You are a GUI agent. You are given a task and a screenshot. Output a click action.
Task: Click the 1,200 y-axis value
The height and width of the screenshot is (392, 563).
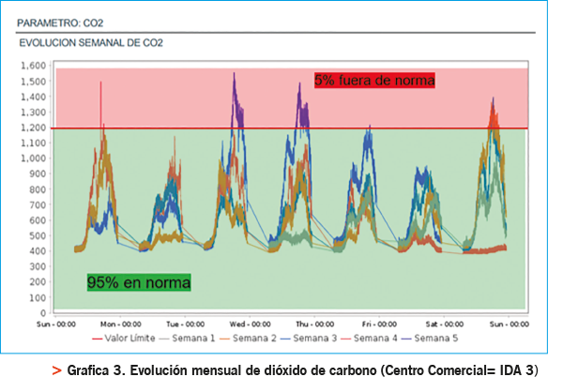point(34,128)
